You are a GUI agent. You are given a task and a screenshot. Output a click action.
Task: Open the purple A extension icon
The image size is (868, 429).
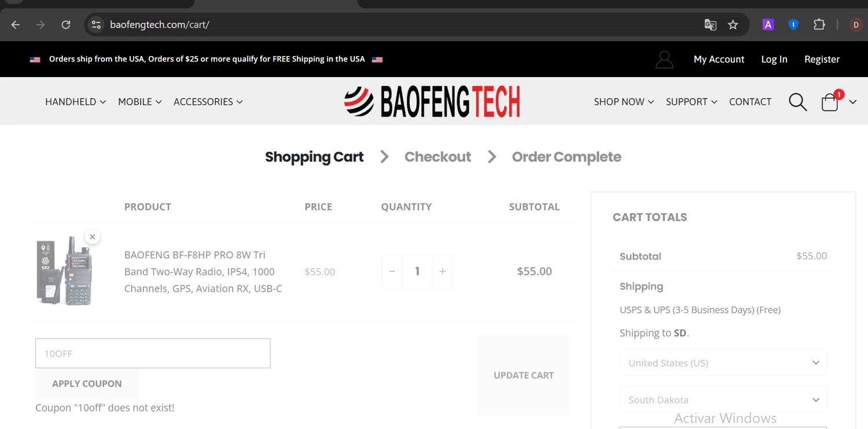click(x=768, y=24)
